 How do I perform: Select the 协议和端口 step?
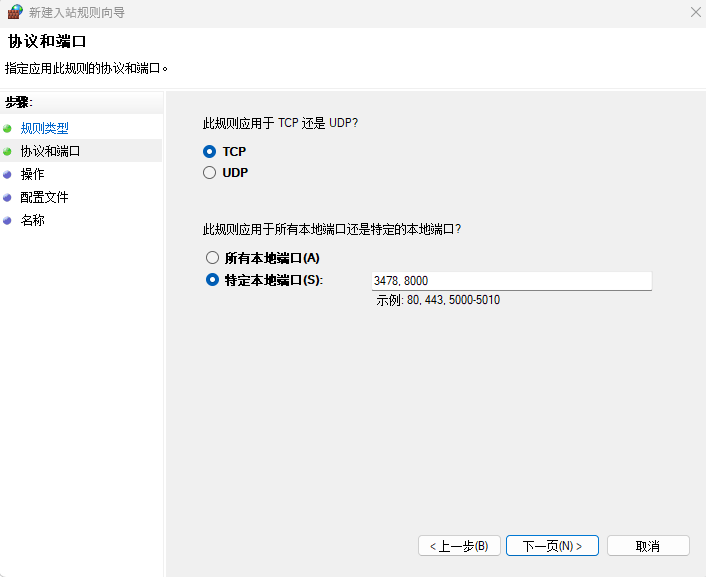(50, 151)
